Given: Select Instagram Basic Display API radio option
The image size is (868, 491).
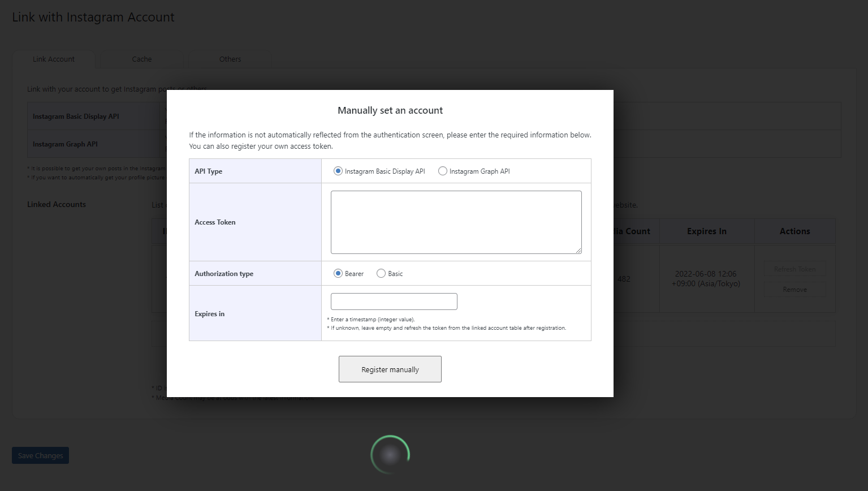Looking at the screenshot, I should [338, 171].
